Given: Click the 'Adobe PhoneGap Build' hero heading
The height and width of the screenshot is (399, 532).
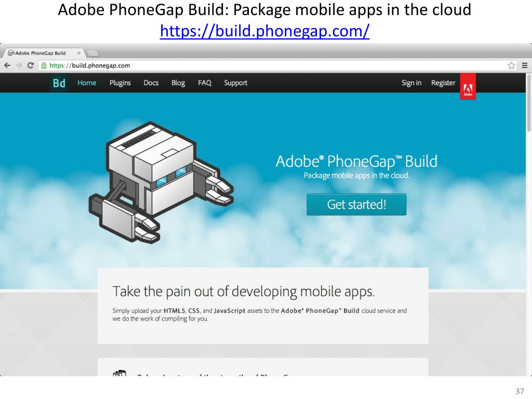Looking at the screenshot, I should point(356,161).
